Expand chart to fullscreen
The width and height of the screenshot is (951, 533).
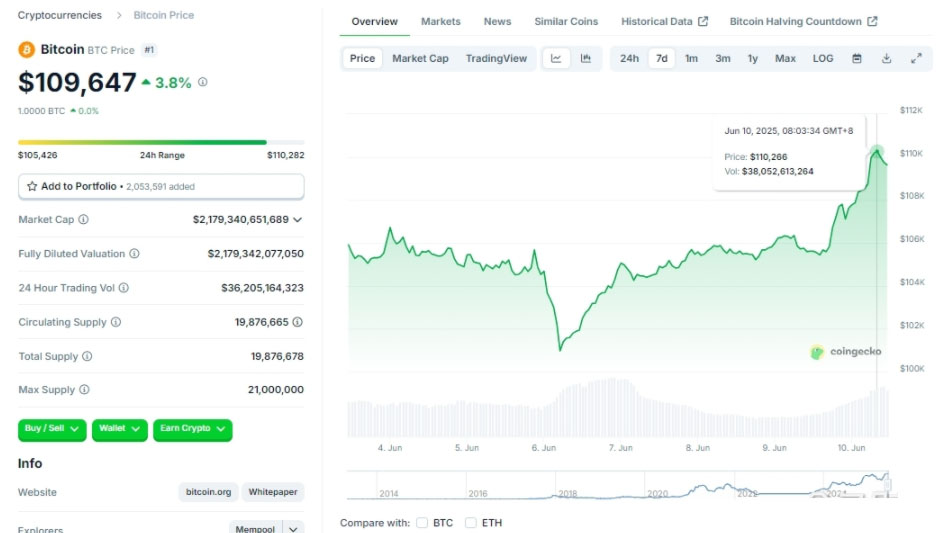pyautogui.click(x=916, y=58)
